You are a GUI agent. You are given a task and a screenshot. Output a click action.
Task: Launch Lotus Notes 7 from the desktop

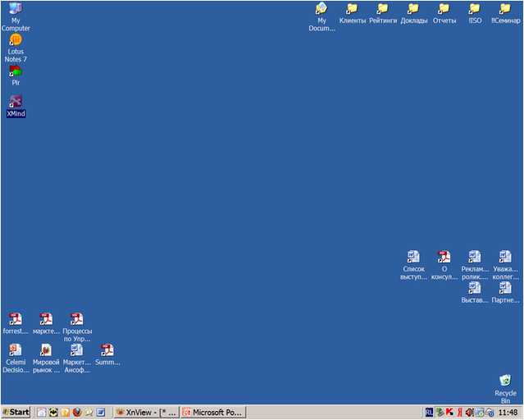point(16,40)
